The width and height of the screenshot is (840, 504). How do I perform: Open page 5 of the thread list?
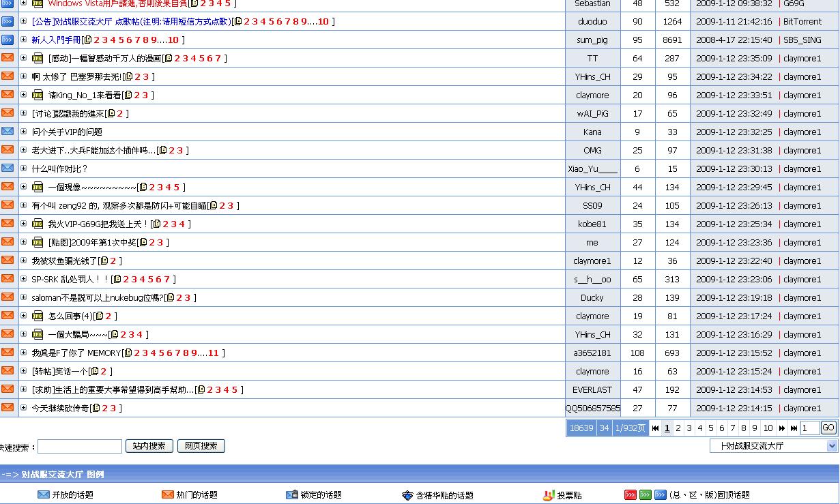click(x=710, y=428)
